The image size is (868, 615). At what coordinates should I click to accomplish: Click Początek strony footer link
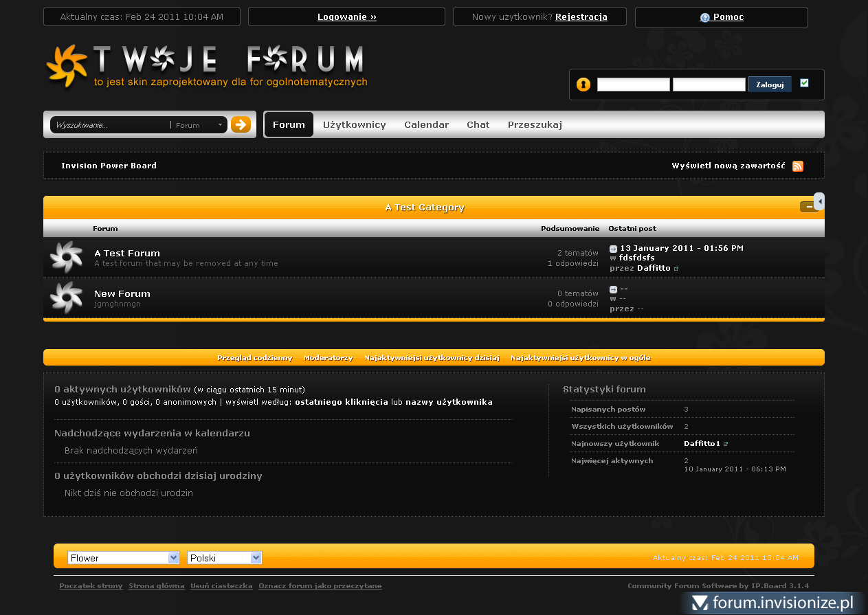91,586
